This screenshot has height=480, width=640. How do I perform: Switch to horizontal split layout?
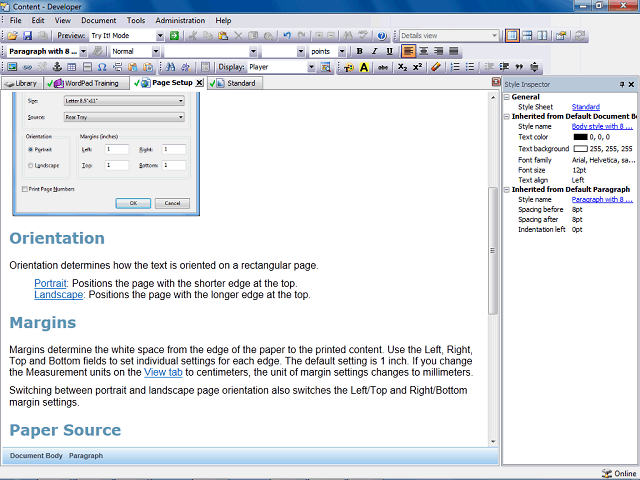pyautogui.click(x=527, y=36)
